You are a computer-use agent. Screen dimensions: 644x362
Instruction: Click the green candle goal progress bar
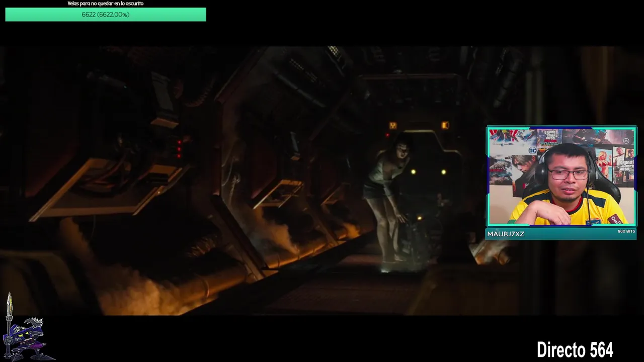point(106,15)
